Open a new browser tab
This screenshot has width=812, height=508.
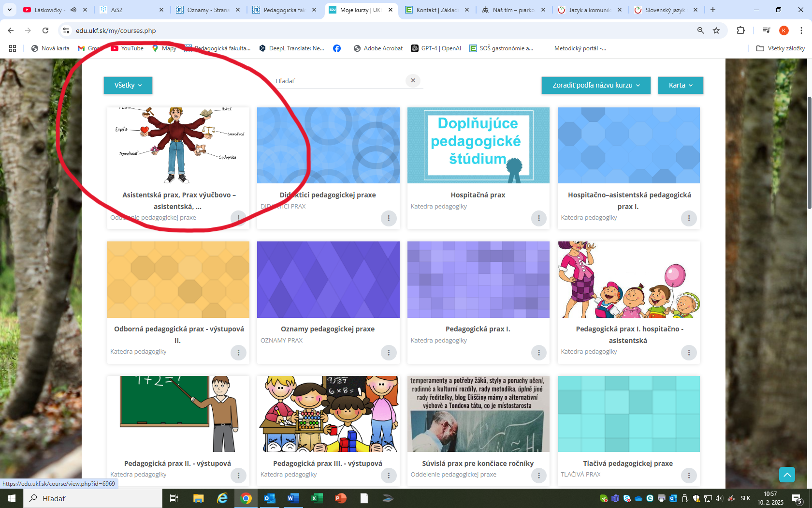(x=713, y=10)
